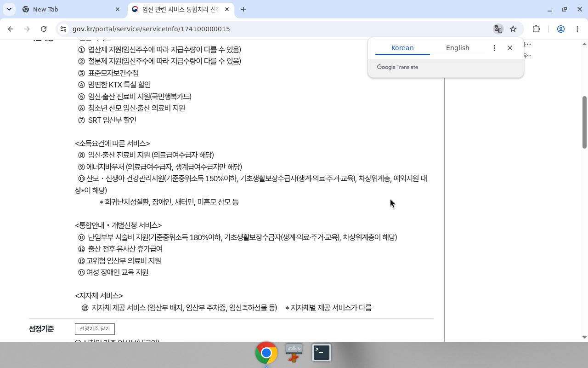Close the 임신 관련 서비스 tab
This screenshot has width=588, height=368.
227,9
